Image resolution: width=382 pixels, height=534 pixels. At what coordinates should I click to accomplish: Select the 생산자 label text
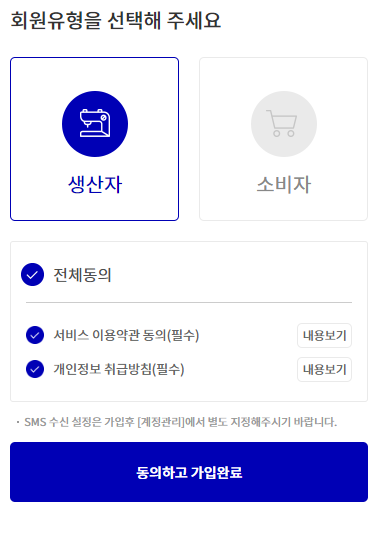point(95,184)
